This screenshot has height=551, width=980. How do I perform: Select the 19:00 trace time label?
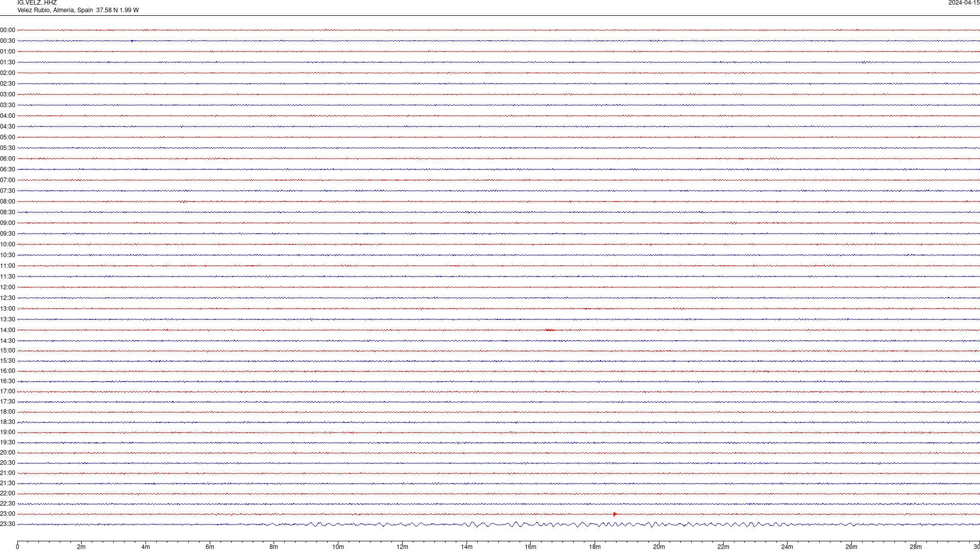click(8, 432)
